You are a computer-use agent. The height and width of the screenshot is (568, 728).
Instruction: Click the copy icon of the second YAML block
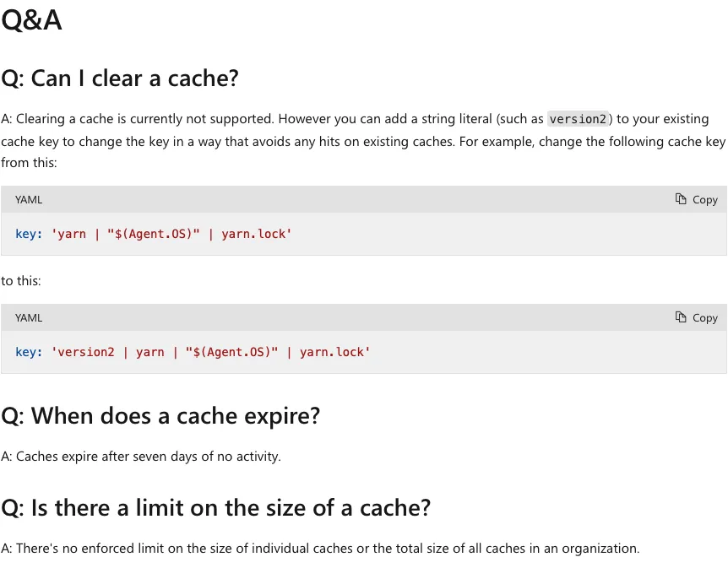680,317
